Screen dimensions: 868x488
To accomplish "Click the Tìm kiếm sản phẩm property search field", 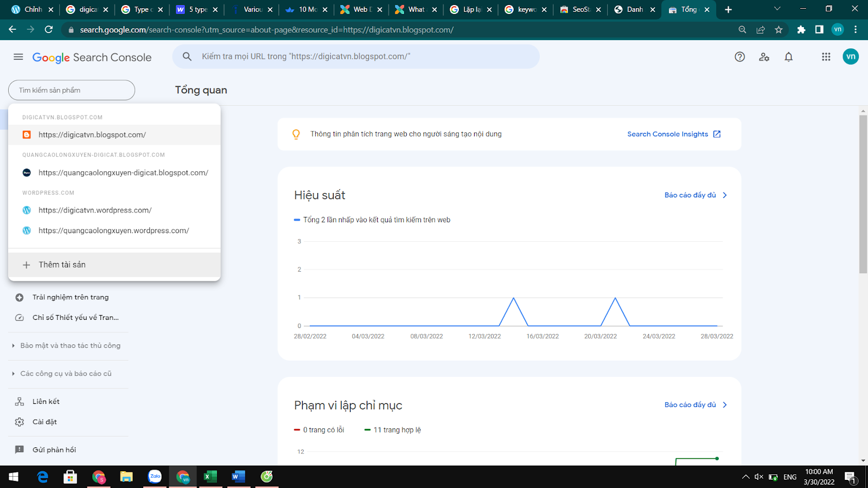I will 72,90.
